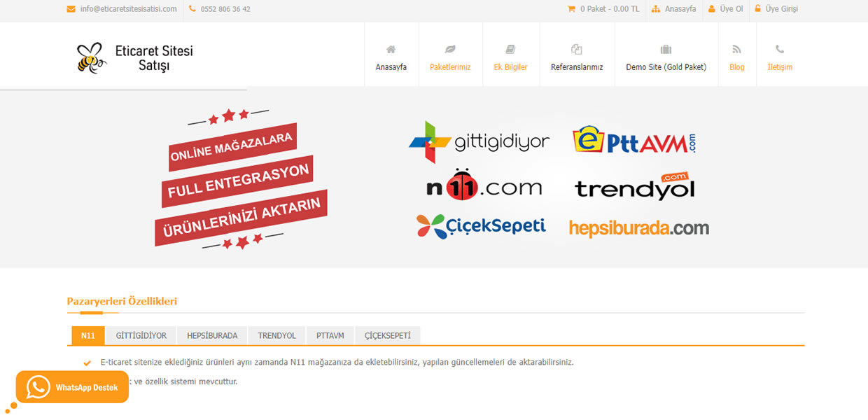Switch to the HEPSİBURADA tab
This screenshot has width=868, height=420.
(212, 335)
